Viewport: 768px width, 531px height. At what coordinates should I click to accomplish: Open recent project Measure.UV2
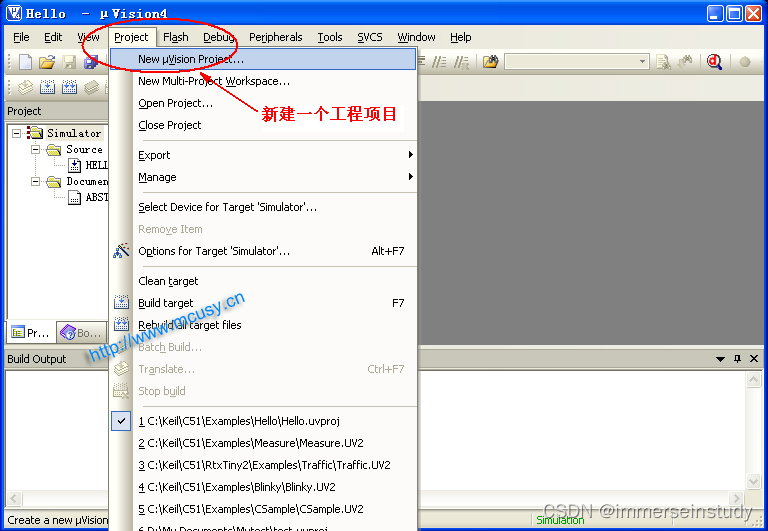click(x=275, y=443)
